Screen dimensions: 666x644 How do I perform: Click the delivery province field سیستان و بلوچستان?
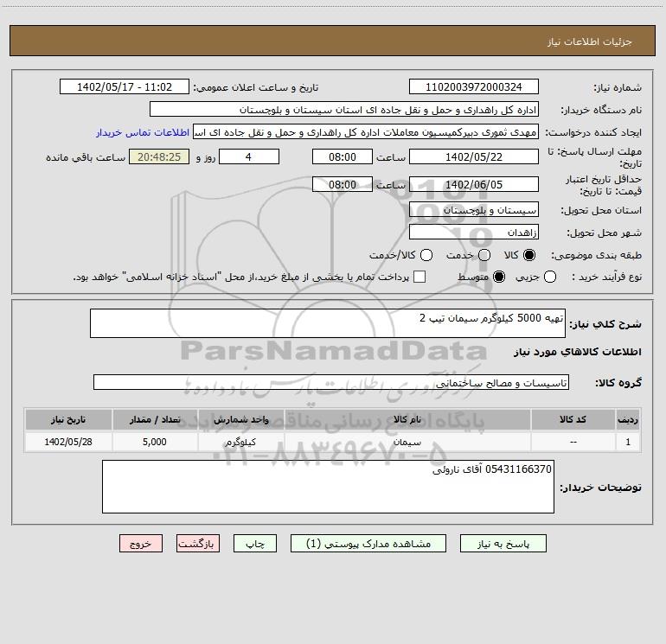pyautogui.click(x=474, y=210)
